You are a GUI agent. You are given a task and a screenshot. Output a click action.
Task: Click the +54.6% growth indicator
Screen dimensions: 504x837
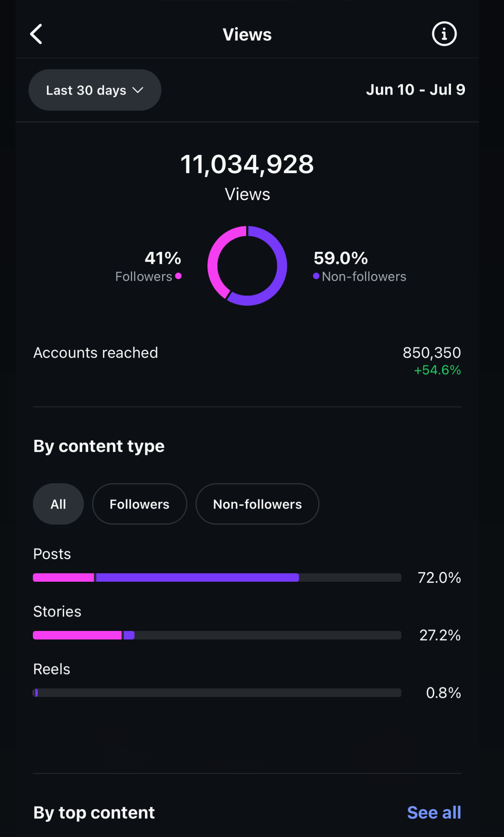pyautogui.click(x=437, y=370)
